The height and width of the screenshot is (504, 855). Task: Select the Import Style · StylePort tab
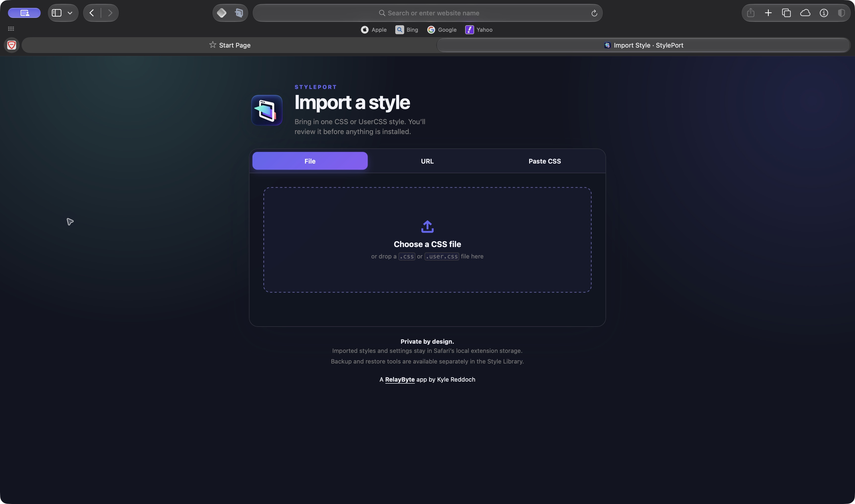click(x=643, y=45)
